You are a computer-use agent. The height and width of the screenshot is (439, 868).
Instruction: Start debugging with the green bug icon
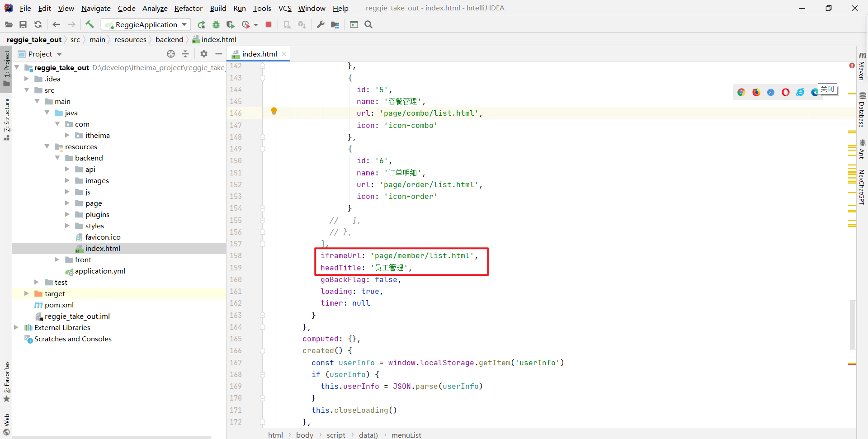tap(216, 24)
